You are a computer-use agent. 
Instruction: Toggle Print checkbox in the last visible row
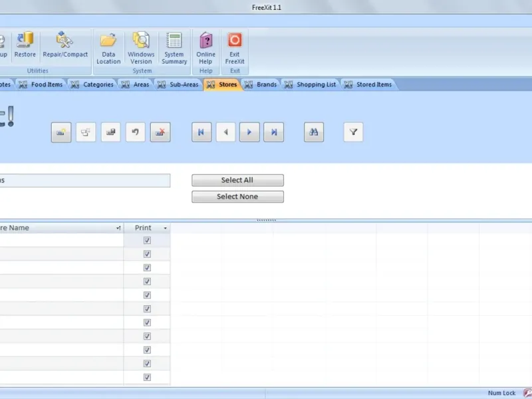147,377
